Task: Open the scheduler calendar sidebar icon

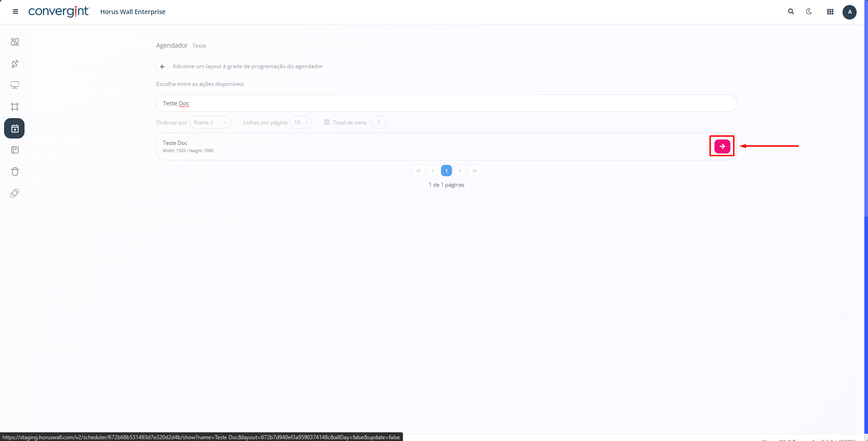Action: tap(15, 129)
